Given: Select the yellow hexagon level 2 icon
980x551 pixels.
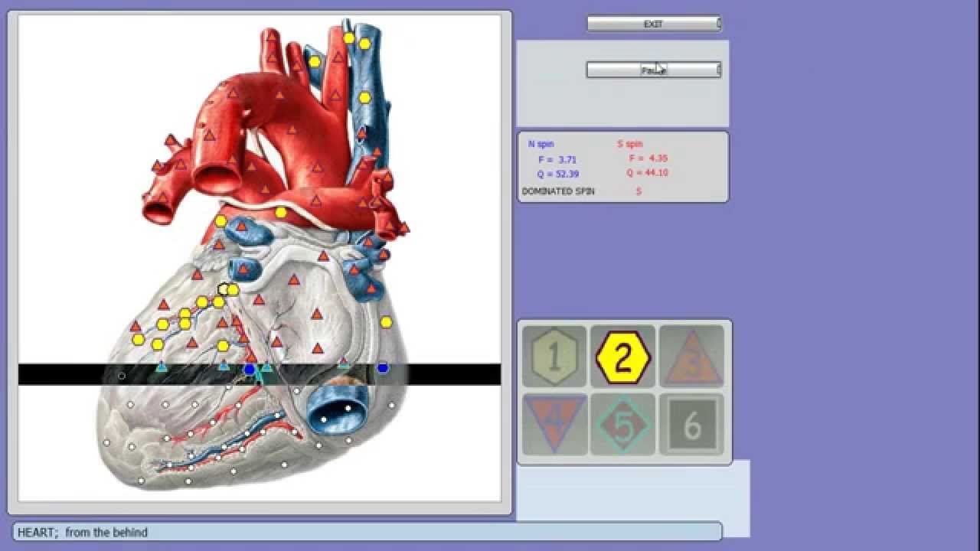Looking at the screenshot, I should pyautogui.click(x=623, y=357).
